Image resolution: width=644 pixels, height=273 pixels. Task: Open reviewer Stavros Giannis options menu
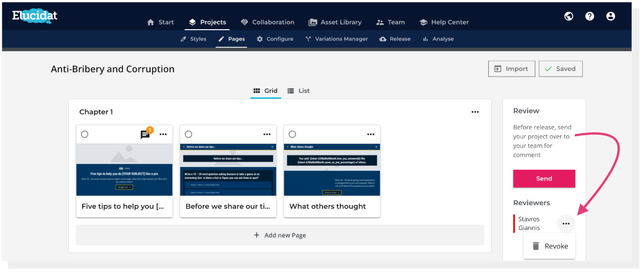pos(566,223)
